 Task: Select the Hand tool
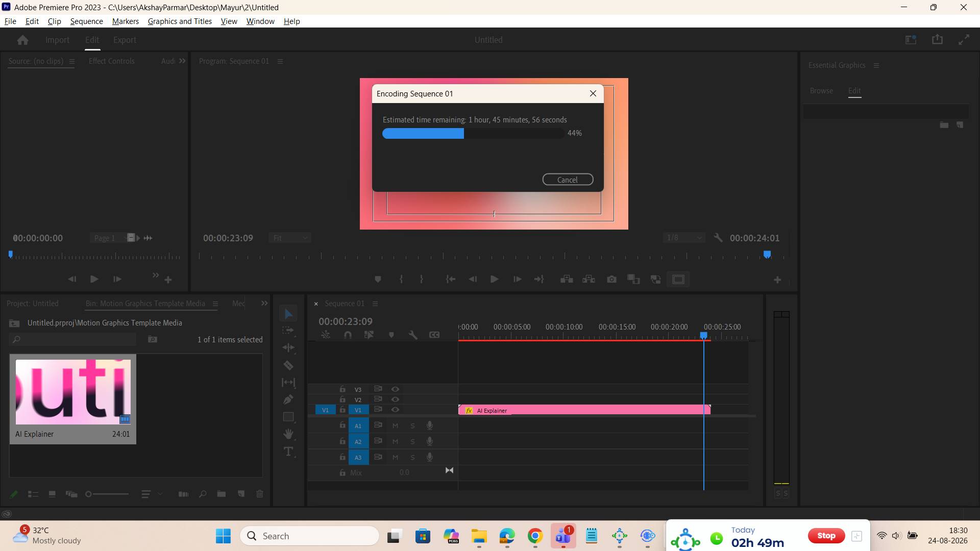tap(288, 434)
